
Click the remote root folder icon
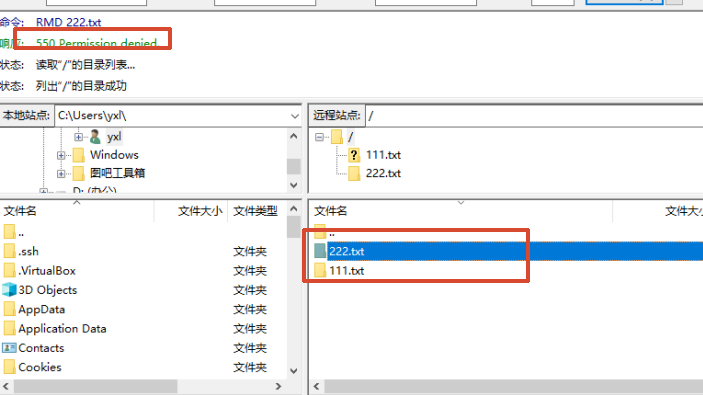[337, 137]
